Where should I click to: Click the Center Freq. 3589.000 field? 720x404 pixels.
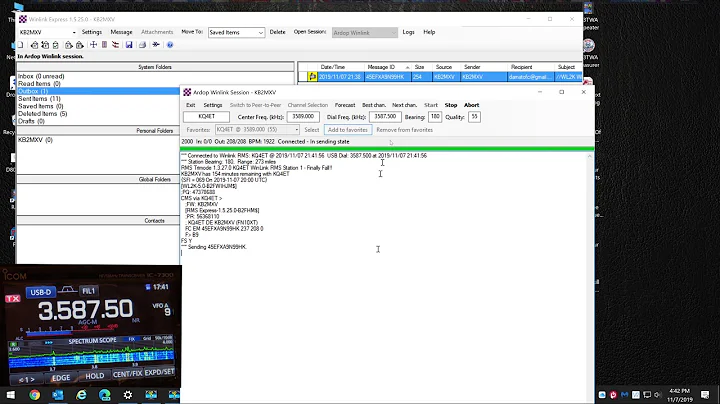pos(303,117)
